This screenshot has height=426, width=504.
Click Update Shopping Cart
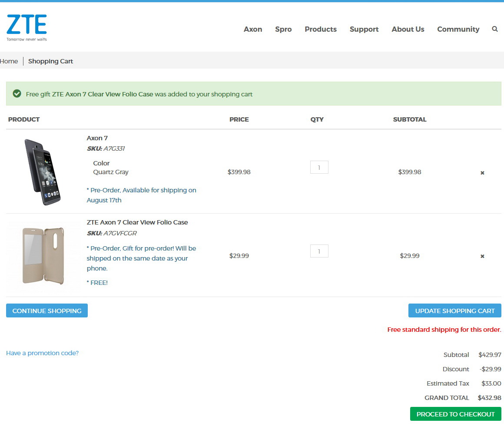[455, 310]
